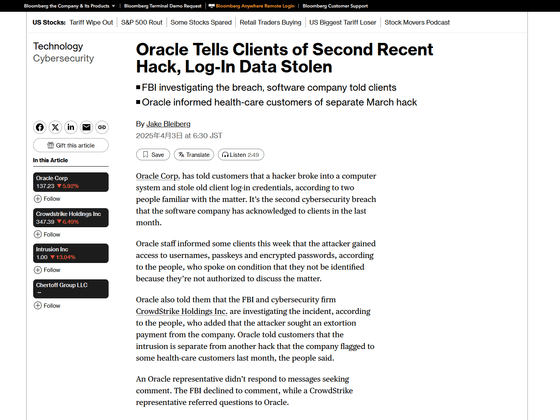The width and height of the screenshot is (560, 420).
Task: Open author Jake Bleiberg's page
Action: coord(168,124)
